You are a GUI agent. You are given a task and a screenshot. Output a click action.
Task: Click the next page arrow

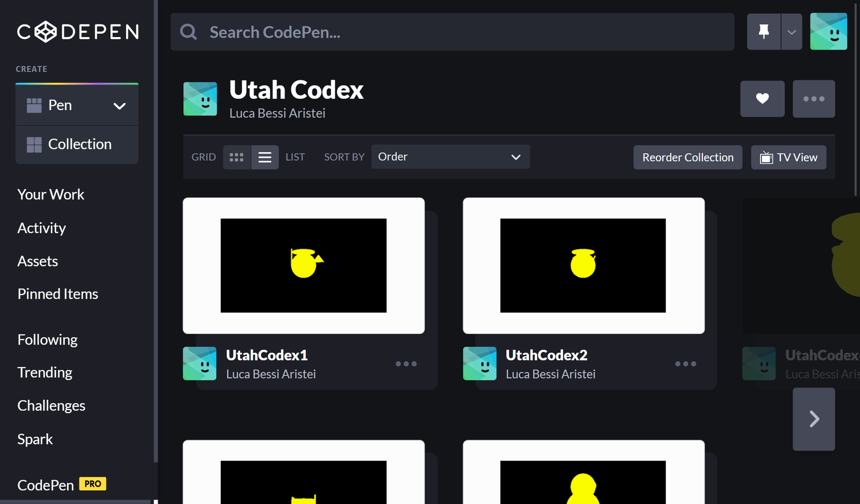[814, 419]
